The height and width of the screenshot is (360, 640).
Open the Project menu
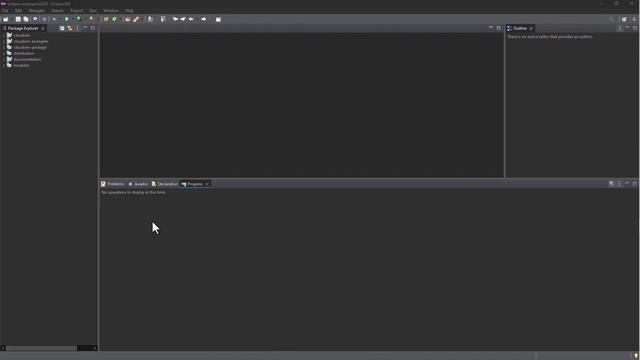tap(76, 11)
